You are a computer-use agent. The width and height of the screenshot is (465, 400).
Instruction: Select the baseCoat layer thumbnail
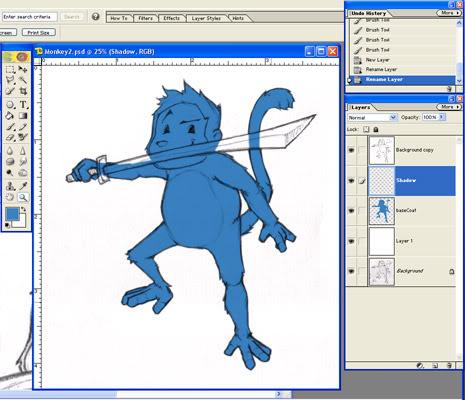coord(382,211)
